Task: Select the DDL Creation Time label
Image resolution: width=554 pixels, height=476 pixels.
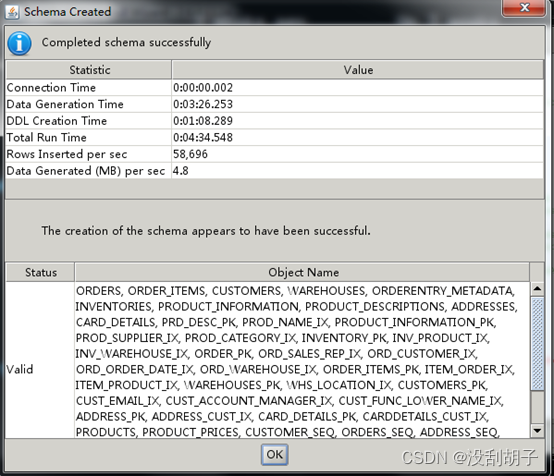Action: (x=57, y=121)
